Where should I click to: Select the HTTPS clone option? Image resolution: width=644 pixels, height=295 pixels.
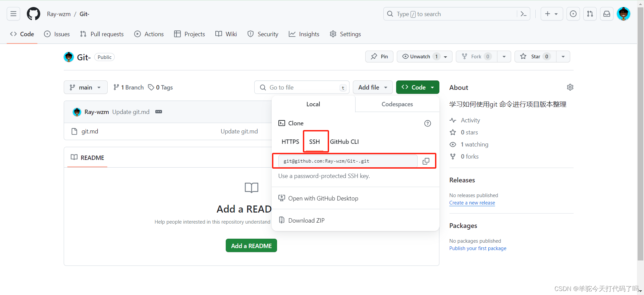point(290,141)
